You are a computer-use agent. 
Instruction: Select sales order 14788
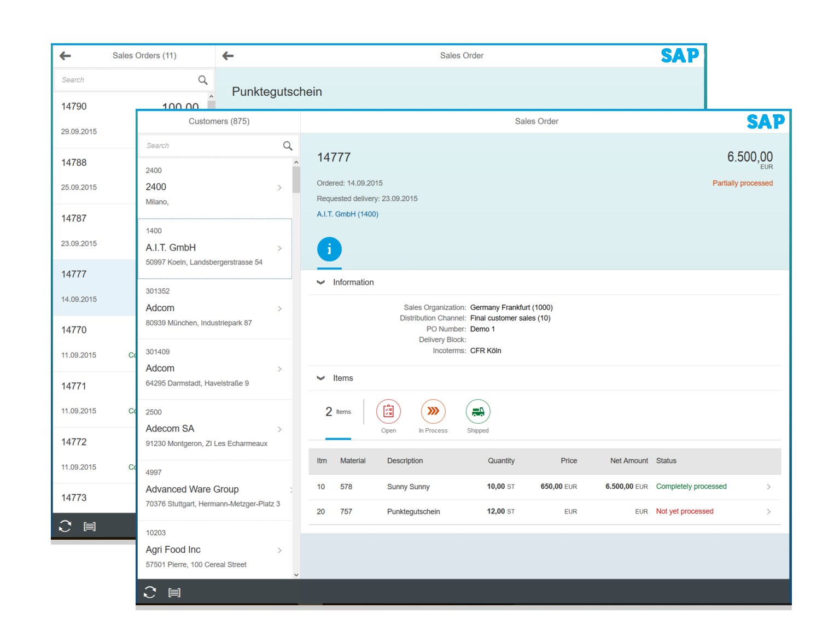tap(94, 175)
